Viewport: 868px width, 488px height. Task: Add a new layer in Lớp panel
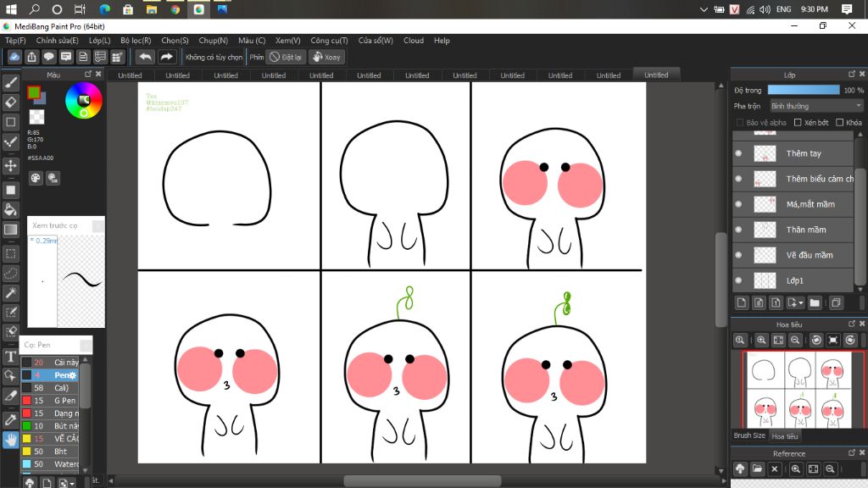[x=742, y=302]
